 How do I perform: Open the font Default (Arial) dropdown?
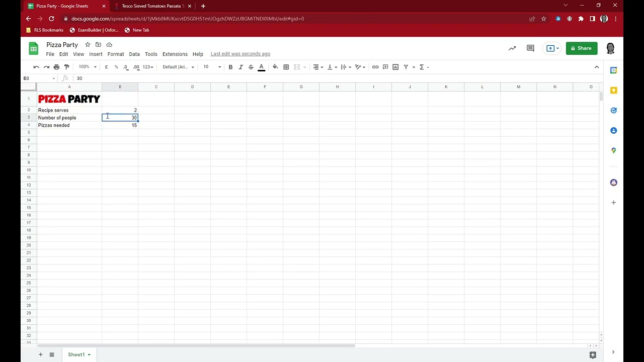178,67
